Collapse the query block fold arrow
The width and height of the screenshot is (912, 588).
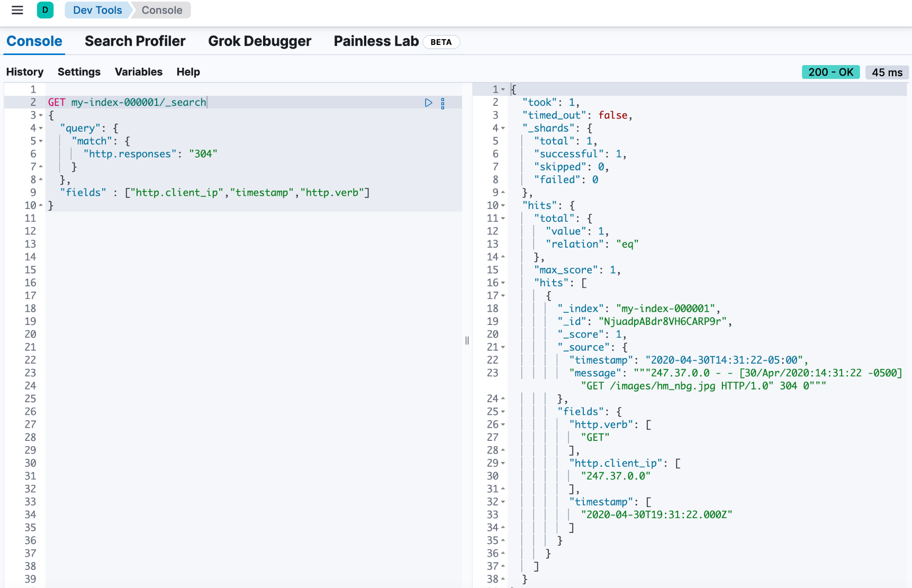click(41, 129)
